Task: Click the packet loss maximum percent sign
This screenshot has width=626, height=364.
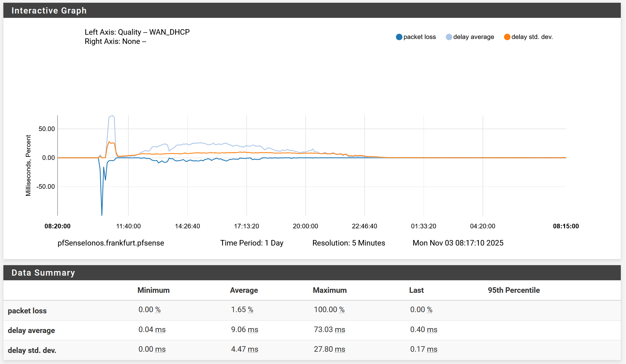Action: [342, 310]
